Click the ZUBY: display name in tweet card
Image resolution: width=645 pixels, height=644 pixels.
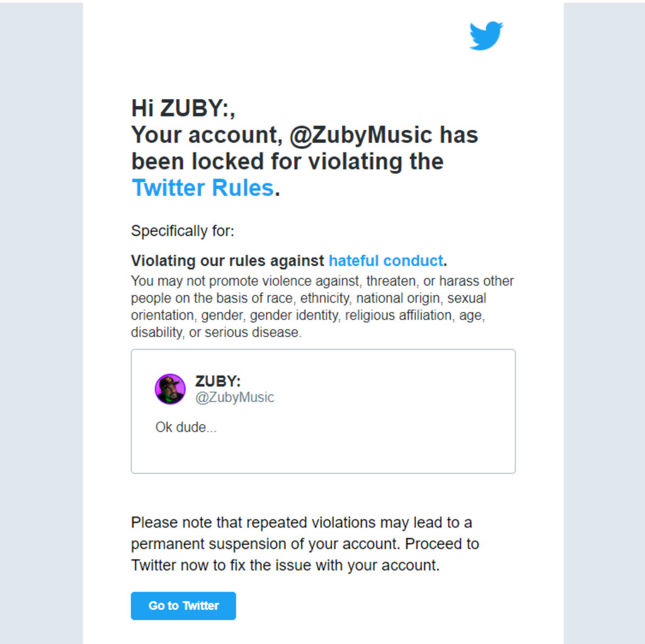coord(218,381)
